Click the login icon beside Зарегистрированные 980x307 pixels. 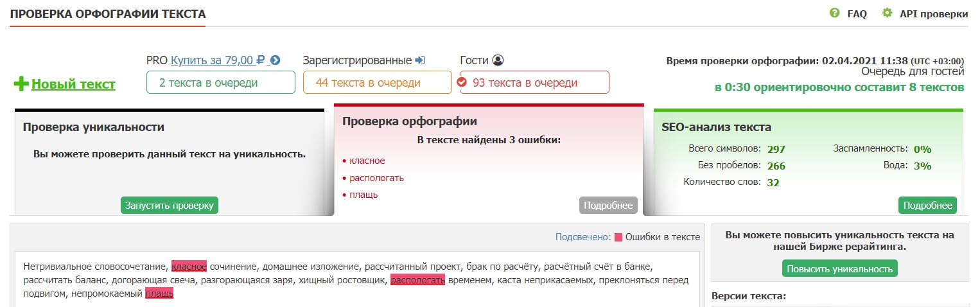[420, 60]
